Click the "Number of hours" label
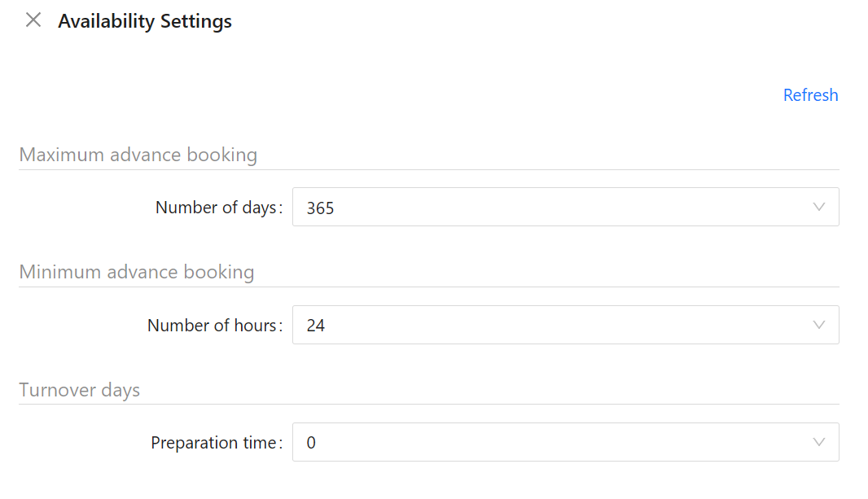This screenshot has width=868, height=499. [212, 326]
